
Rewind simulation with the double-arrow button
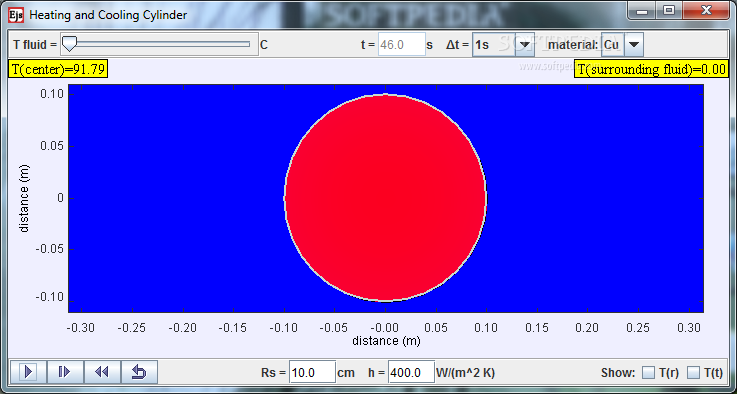pos(102,372)
